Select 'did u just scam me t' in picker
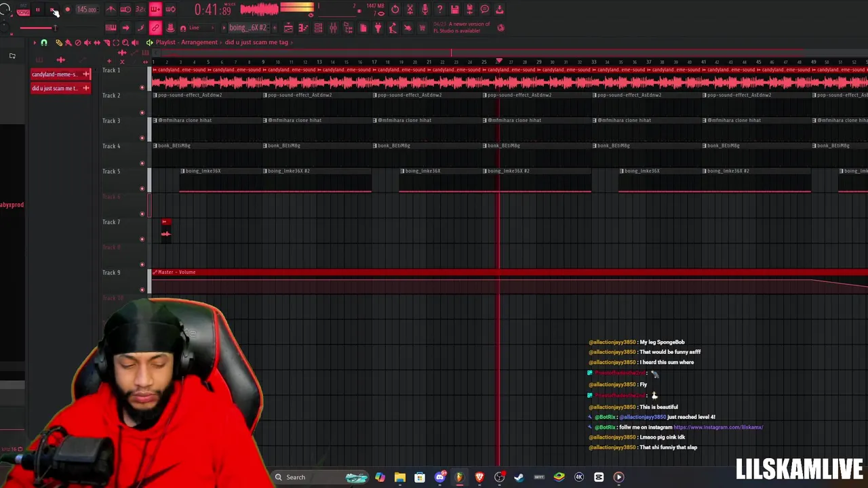Image resolution: width=868 pixels, height=488 pixels. point(60,88)
